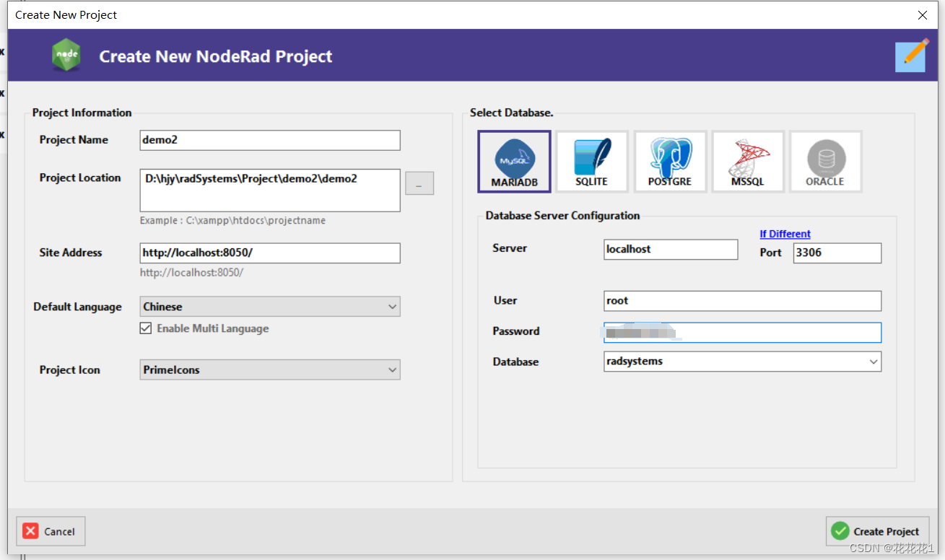Click the Server input field
Viewport: 945px width, 560px height.
coord(671,249)
